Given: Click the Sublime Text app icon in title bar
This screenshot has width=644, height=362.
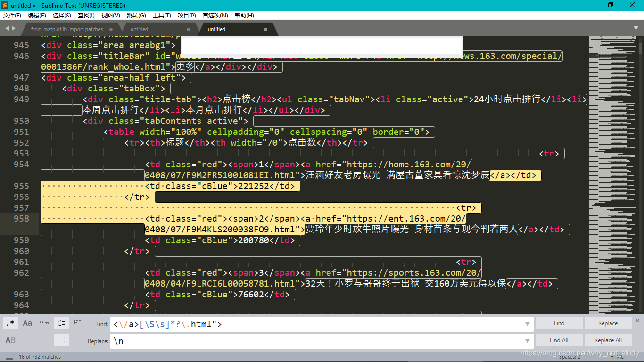Looking at the screenshot, I should (x=5, y=5).
